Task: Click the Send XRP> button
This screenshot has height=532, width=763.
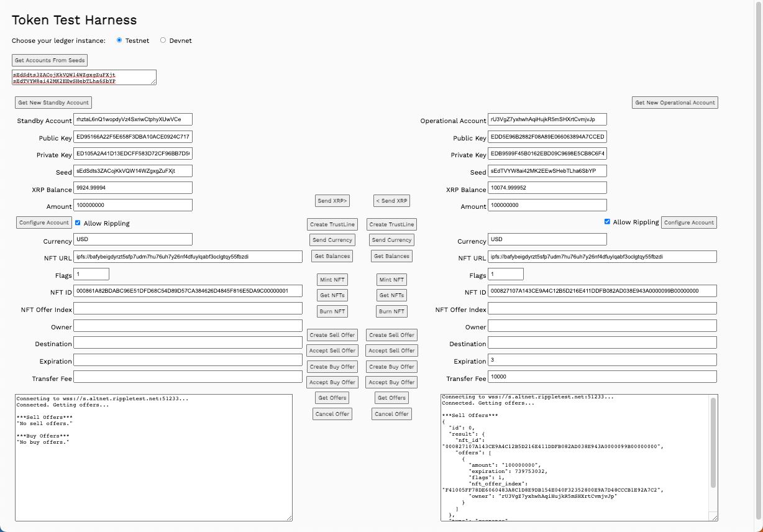Action: coord(332,201)
